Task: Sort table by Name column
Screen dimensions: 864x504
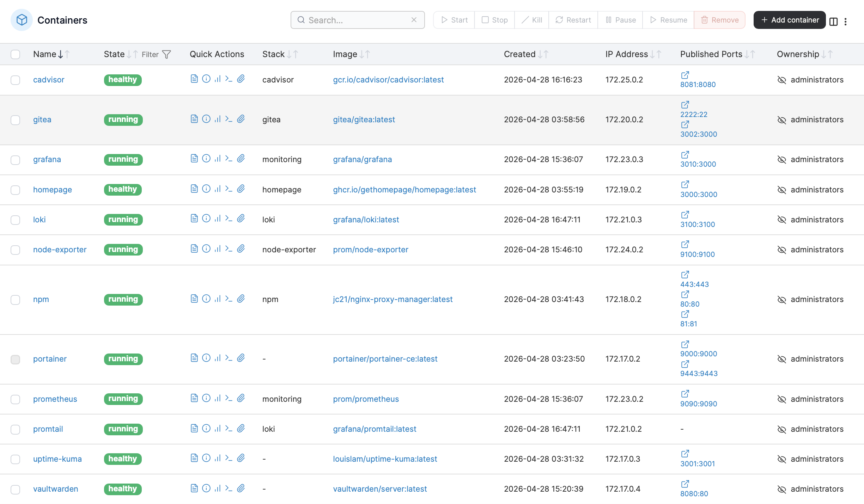Action: (51, 54)
